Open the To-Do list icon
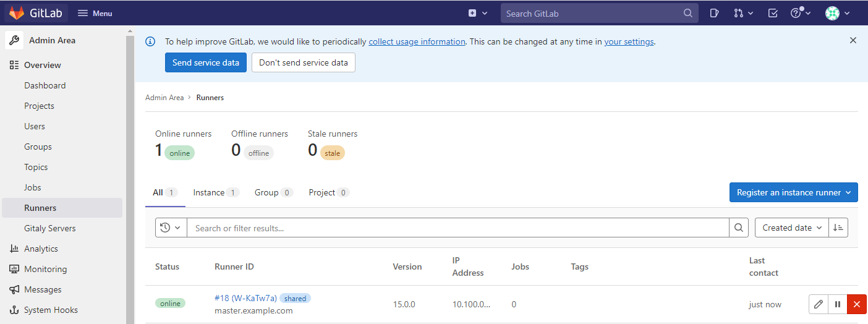Image resolution: width=868 pixels, height=324 pixels. (x=773, y=13)
